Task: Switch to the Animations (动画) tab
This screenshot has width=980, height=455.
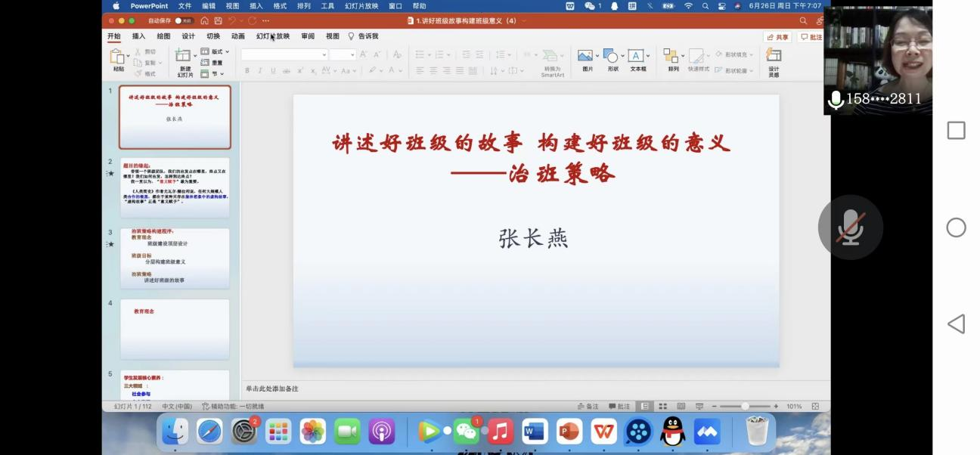Action: click(237, 36)
